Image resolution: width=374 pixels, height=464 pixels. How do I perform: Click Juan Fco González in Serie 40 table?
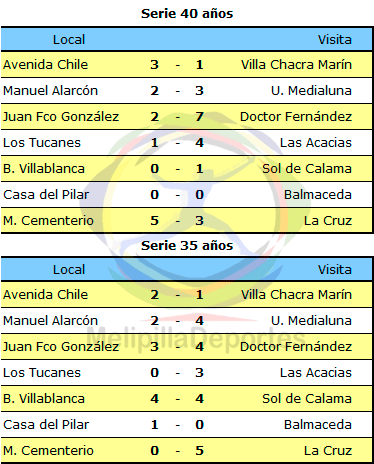tap(61, 117)
